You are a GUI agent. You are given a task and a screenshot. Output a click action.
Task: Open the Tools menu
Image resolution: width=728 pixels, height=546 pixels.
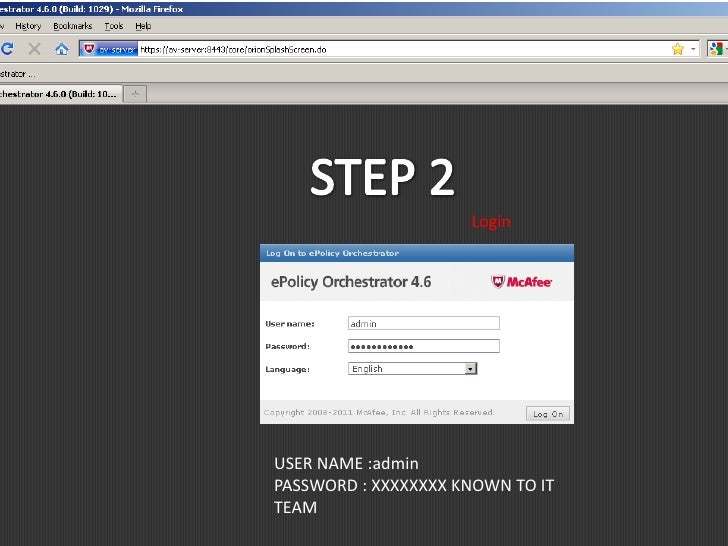[x=114, y=26]
